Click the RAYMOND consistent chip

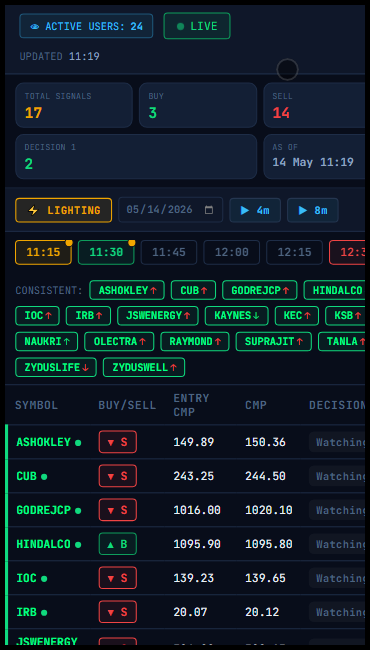[195, 342]
